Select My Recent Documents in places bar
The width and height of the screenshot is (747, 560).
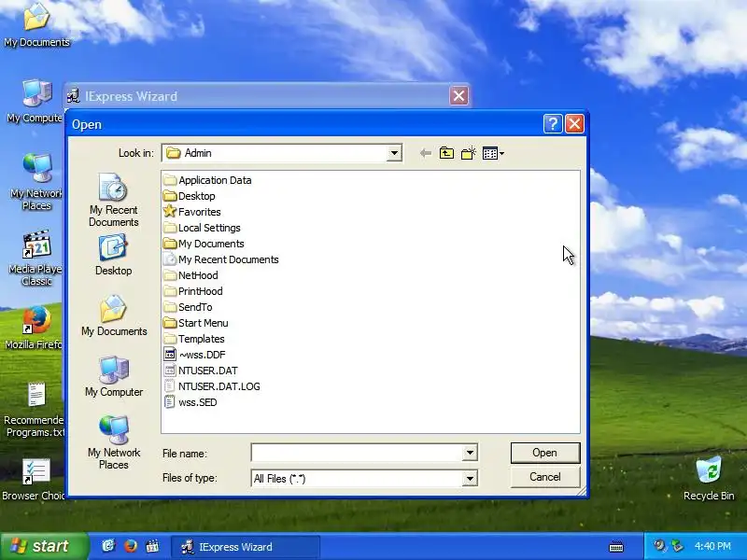113,200
